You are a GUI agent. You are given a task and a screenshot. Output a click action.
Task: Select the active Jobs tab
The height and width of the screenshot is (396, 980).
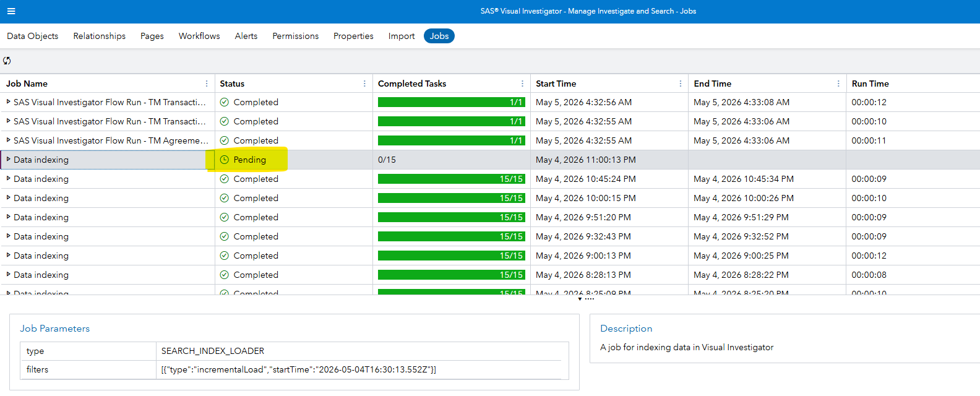[439, 36]
